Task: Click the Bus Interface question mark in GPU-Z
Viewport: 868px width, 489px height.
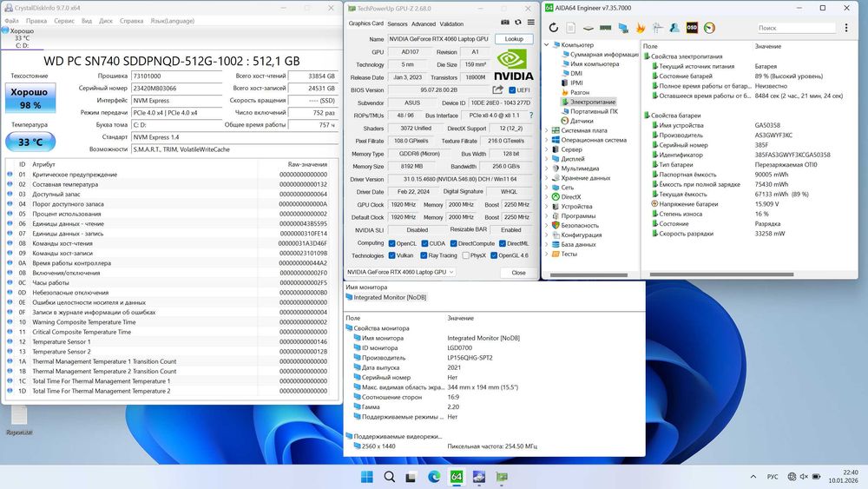Action: [531, 116]
